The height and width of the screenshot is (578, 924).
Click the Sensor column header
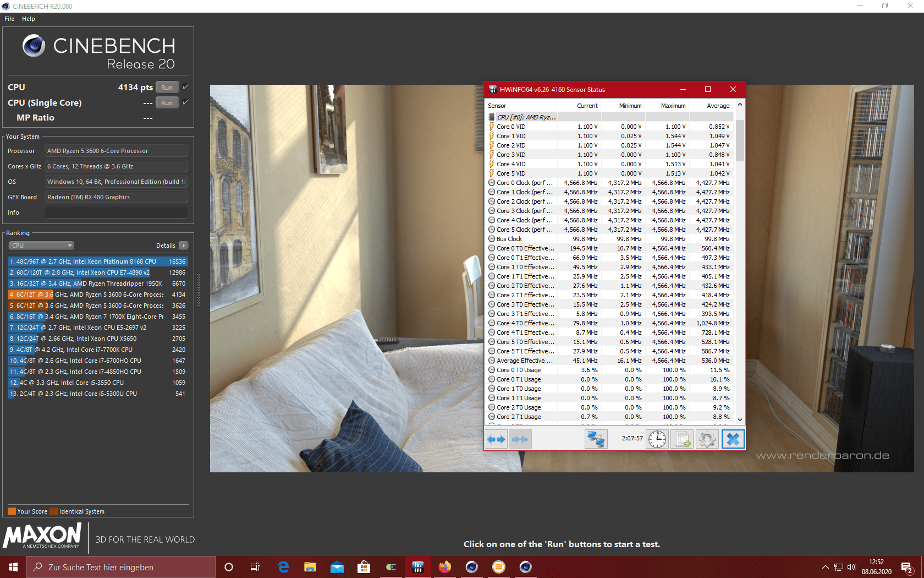[x=521, y=106]
